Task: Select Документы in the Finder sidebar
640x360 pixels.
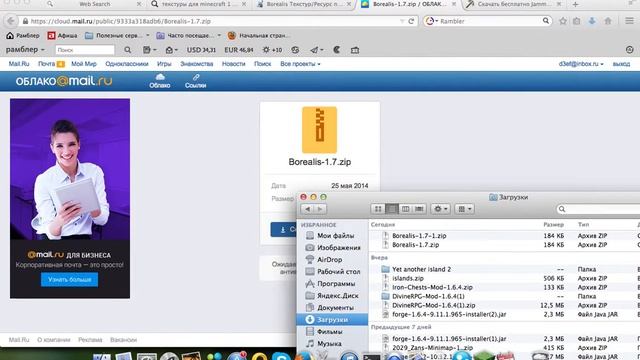Action: (335, 308)
